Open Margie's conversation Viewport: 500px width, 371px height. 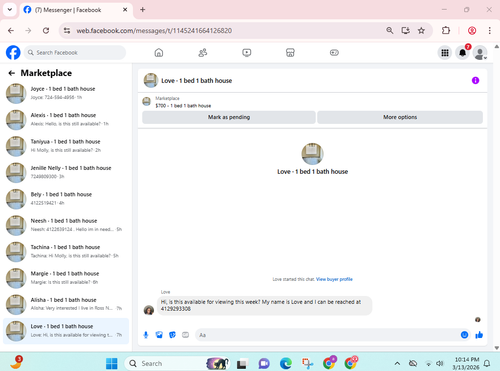(66, 277)
